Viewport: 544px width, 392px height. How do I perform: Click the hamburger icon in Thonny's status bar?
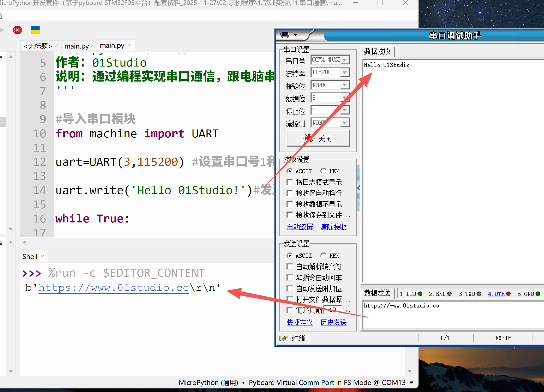[412, 382]
